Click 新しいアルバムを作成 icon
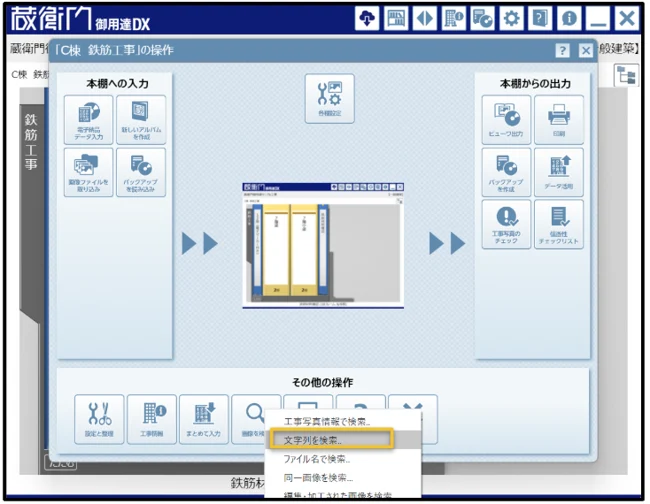Image resolution: width=650 pixels, height=504 pixels. 141,120
